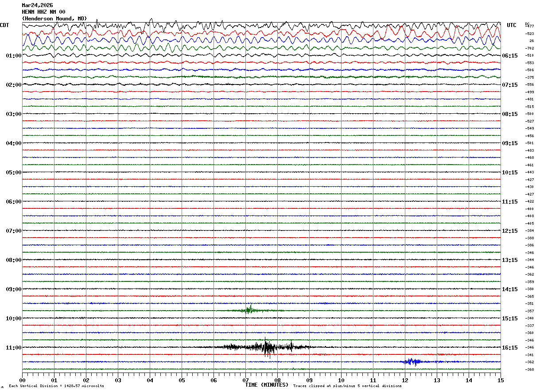Click the blue seismic burst near minute 12
536x392 pixels.
[x=413, y=361]
